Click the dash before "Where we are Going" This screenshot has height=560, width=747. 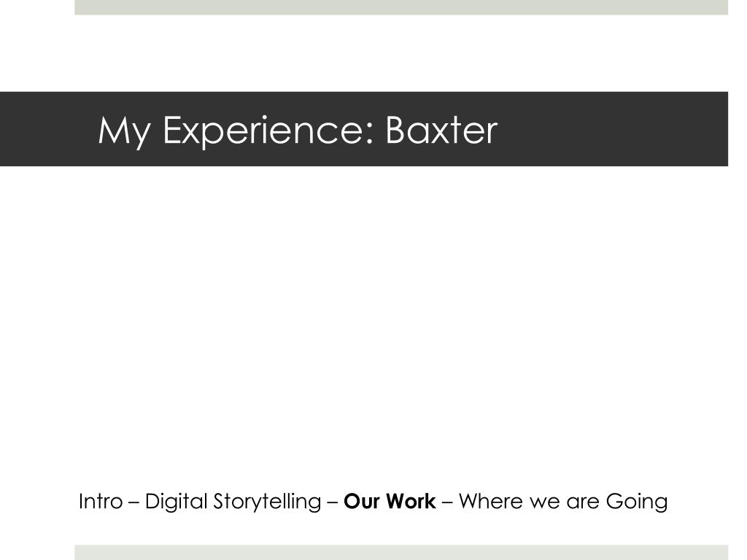[447, 502]
